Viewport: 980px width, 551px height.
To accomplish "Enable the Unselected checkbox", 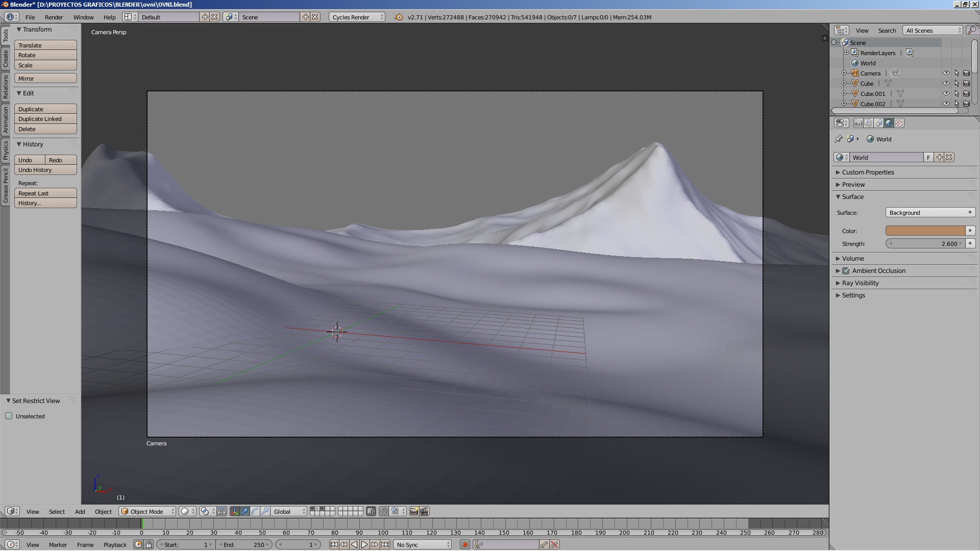I will 9,416.
